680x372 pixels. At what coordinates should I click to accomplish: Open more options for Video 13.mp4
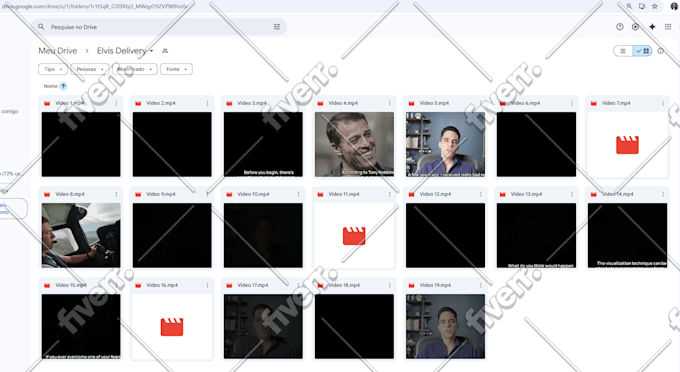572,194
